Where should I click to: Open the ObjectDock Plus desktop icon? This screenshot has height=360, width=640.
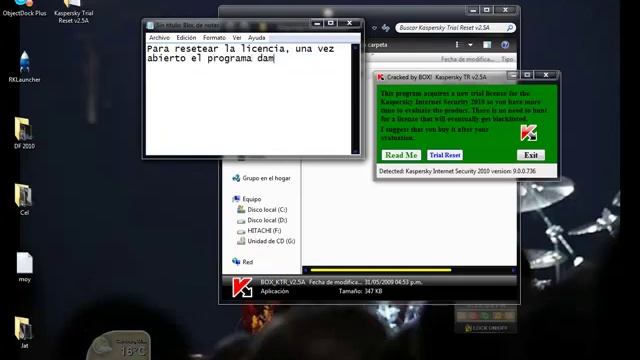(x=24, y=8)
